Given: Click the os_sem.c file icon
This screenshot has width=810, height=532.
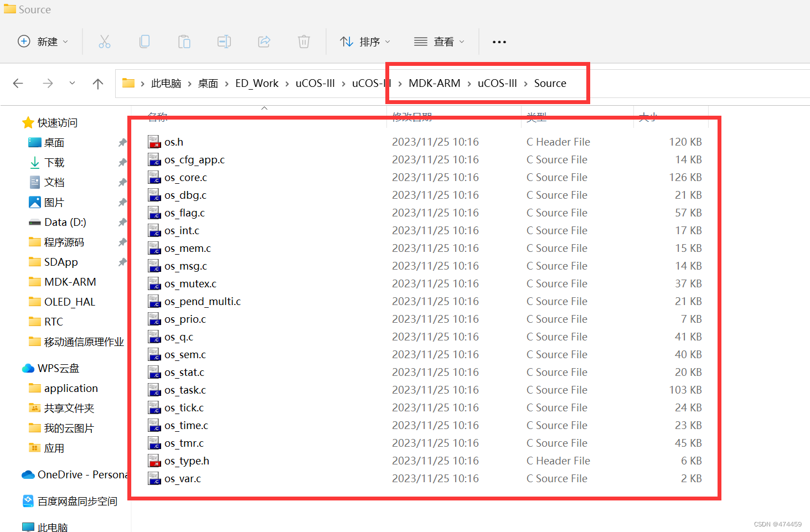Looking at the screenshot, I should (154, 354).
